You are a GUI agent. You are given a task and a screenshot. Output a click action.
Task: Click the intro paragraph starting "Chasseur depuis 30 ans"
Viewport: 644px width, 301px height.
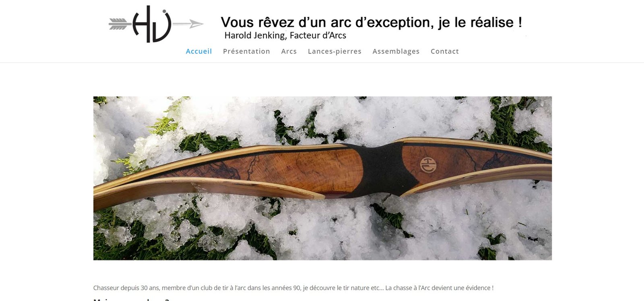(293, 288)
